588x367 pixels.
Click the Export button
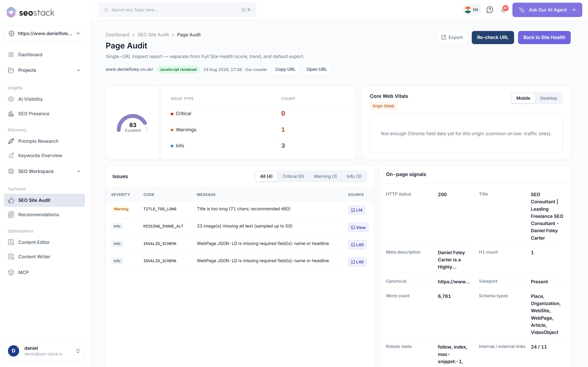click(452, 37)
